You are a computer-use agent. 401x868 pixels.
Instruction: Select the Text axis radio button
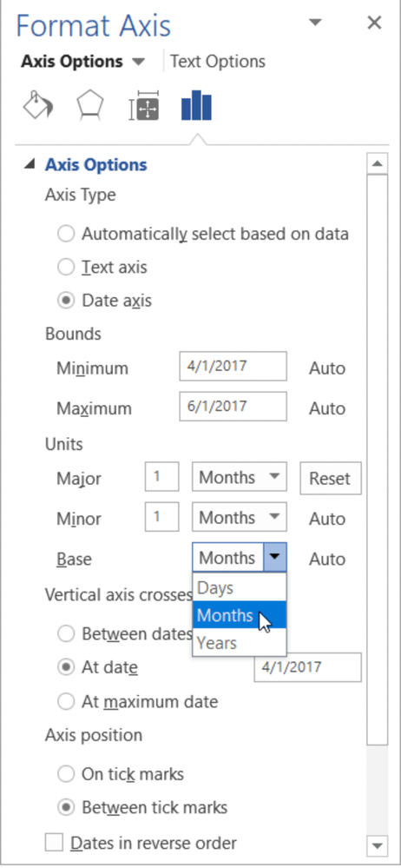(66, 268)
